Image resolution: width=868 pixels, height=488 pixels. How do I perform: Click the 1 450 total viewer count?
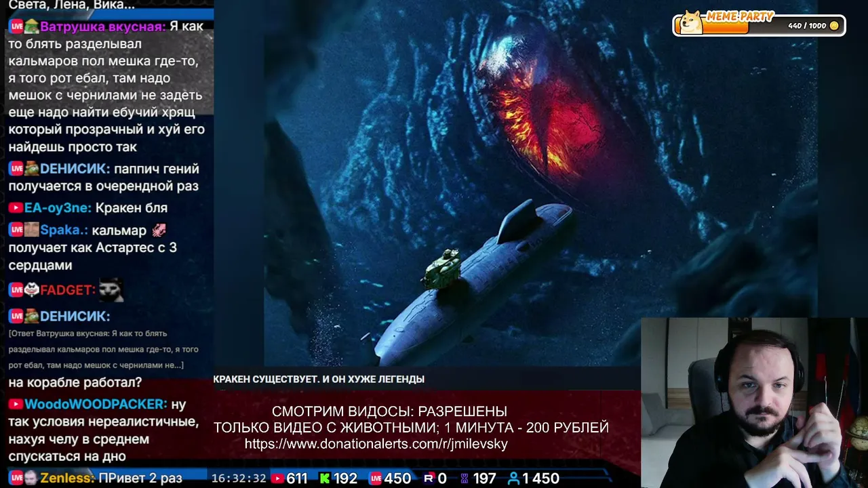click(x=540, y=479)
